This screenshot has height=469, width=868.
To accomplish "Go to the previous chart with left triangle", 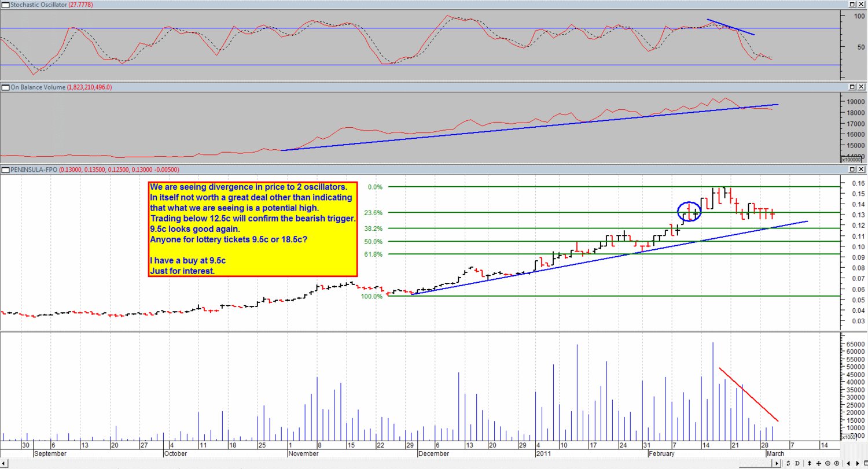I will [848, 463].
